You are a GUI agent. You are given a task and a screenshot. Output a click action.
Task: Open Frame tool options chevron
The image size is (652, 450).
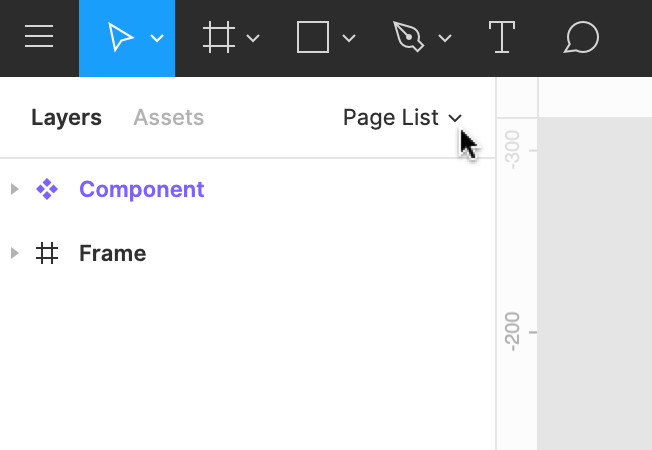(x=253, y=39)
